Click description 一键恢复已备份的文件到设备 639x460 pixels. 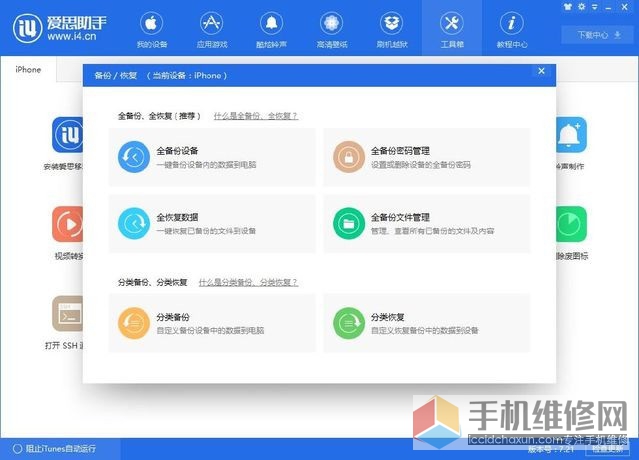point(206,231)
